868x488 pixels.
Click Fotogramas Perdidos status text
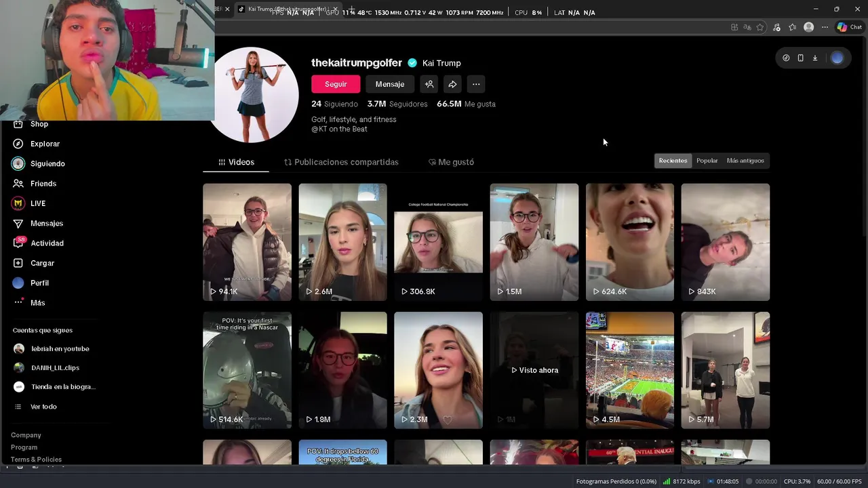pyautogui.click(x=616, y=481)
